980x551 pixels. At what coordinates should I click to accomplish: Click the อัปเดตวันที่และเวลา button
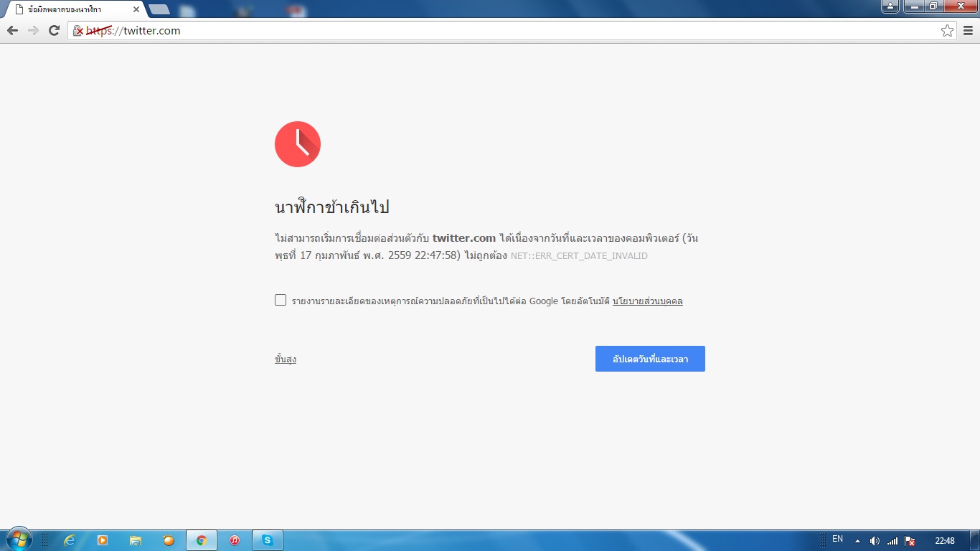[x=650, y=359]
